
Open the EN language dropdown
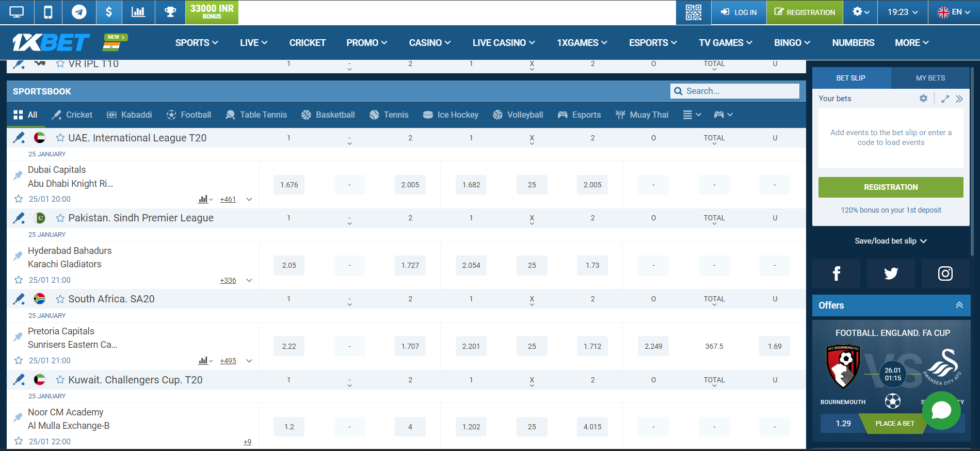(x=954, y=12)
